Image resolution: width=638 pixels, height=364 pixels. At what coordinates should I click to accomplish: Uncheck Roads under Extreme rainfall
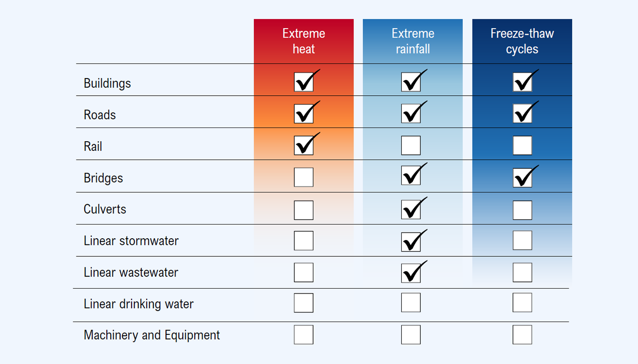(411, 113)
